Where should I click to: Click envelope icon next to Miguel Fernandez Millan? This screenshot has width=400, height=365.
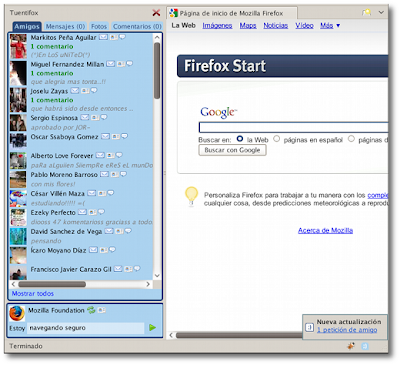tap(110, 64)
